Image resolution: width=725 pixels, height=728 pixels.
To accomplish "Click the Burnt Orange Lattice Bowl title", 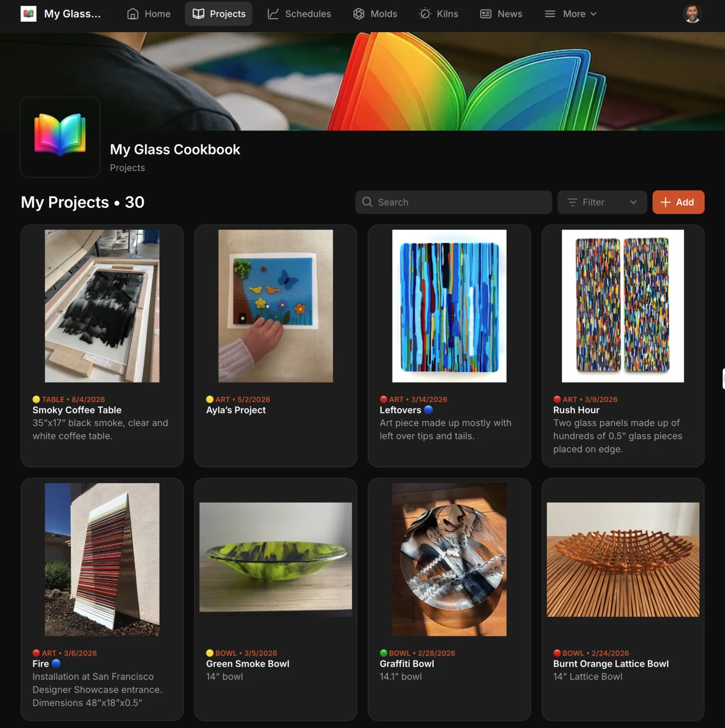I will pyautogui.click(x=611, y=664).
